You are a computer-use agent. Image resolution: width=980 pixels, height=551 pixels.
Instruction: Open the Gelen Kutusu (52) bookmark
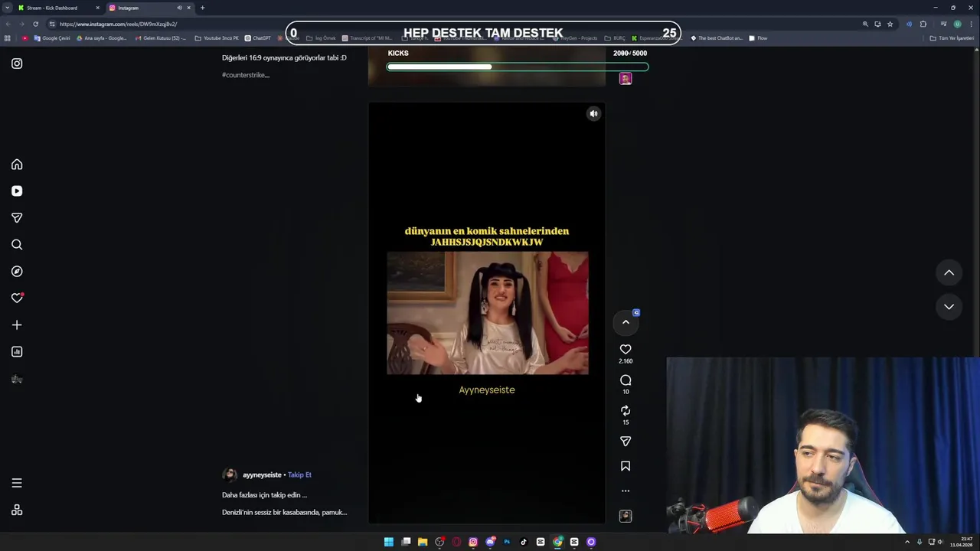(x=160, y=38)
